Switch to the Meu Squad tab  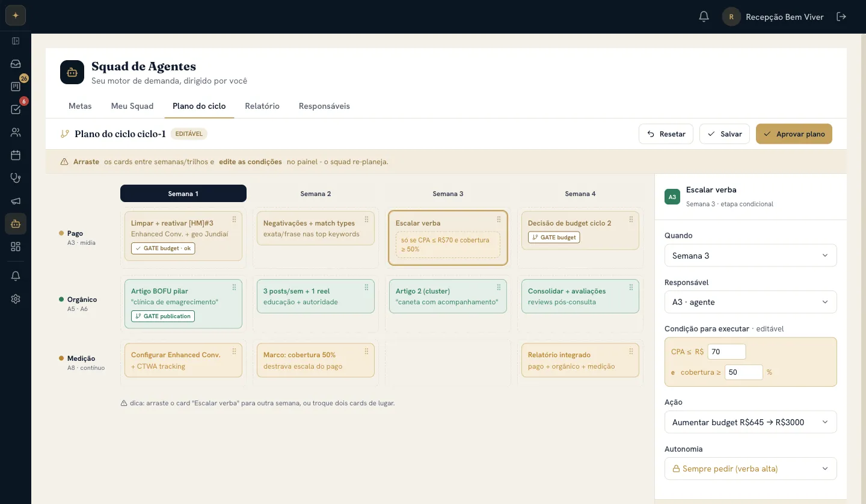pyautogui.click(x=132, y=106)
